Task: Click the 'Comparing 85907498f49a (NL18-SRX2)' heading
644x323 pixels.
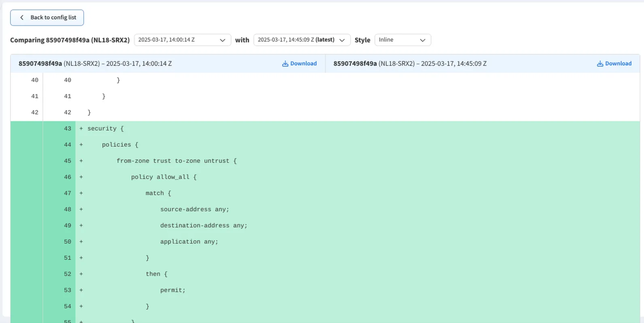Action: 70,40
